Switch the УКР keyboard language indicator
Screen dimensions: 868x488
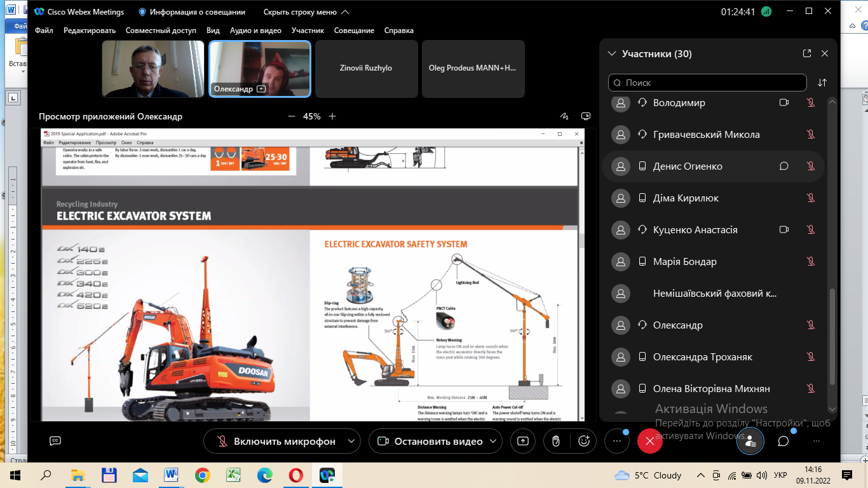pos(782,475)
